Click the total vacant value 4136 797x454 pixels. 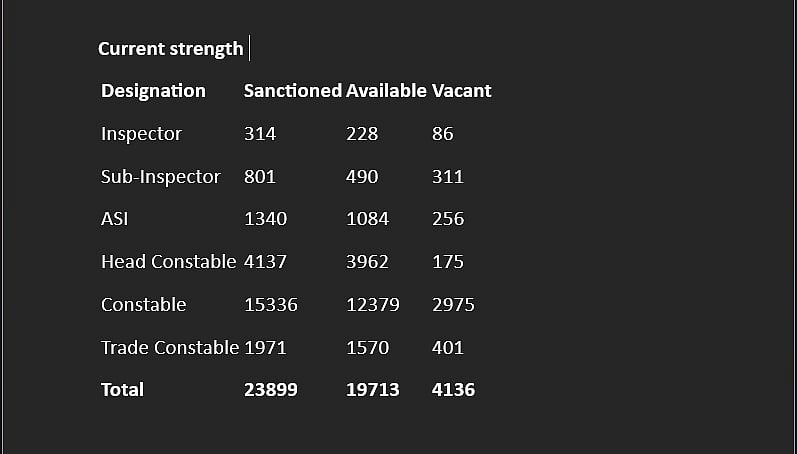point(453,390)
